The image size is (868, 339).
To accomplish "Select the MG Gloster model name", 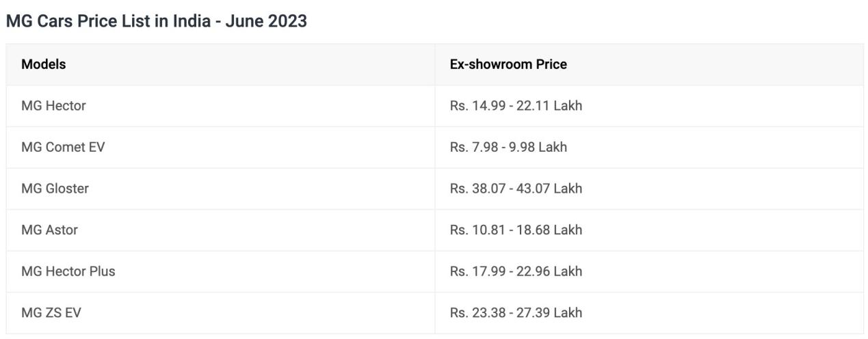I will (x=55, y=189).
